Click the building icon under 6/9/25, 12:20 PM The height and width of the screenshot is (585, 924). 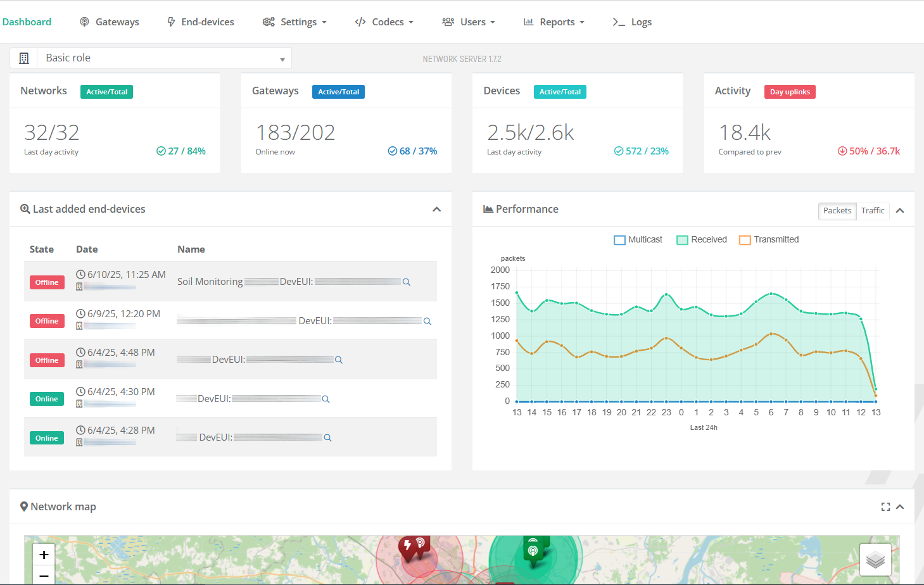79,326
